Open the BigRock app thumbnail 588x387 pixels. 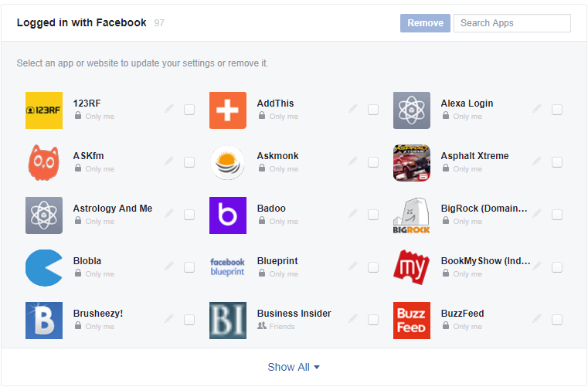[412, 216]
